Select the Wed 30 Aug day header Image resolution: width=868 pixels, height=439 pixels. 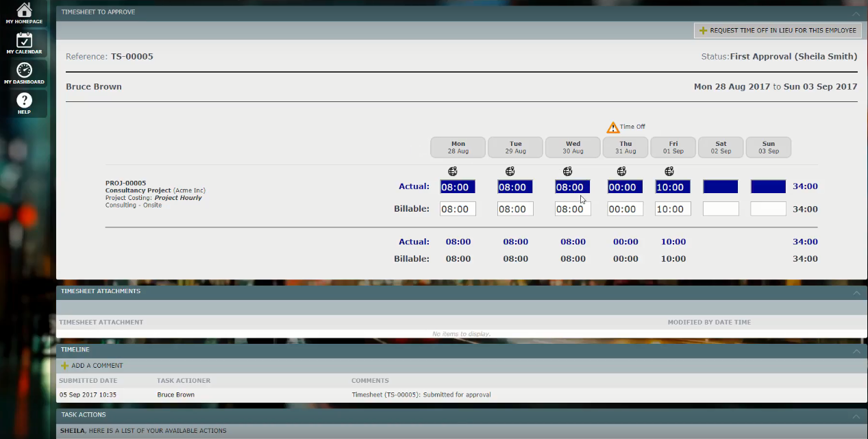pyautogui.click(x=573, y=147)
